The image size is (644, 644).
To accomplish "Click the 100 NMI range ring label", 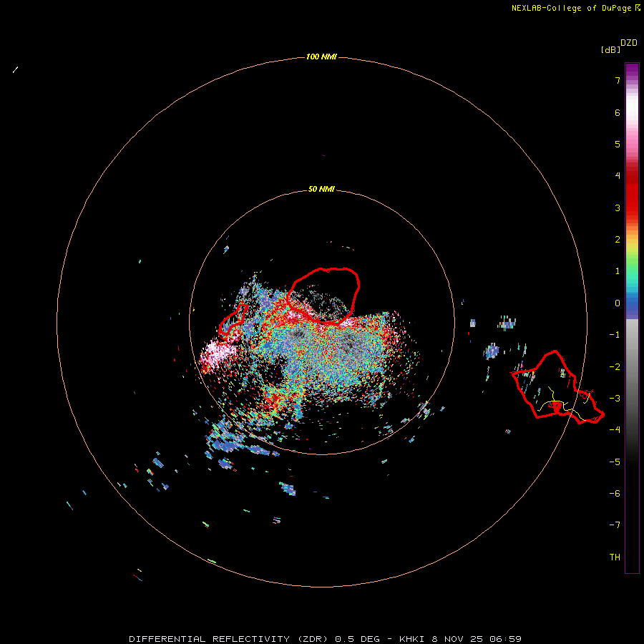I will pyautogui.click(x=321, y=57).
